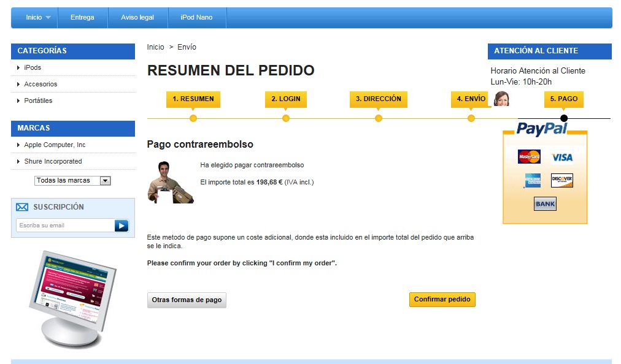Click the American Express logo

coord(533,181)
